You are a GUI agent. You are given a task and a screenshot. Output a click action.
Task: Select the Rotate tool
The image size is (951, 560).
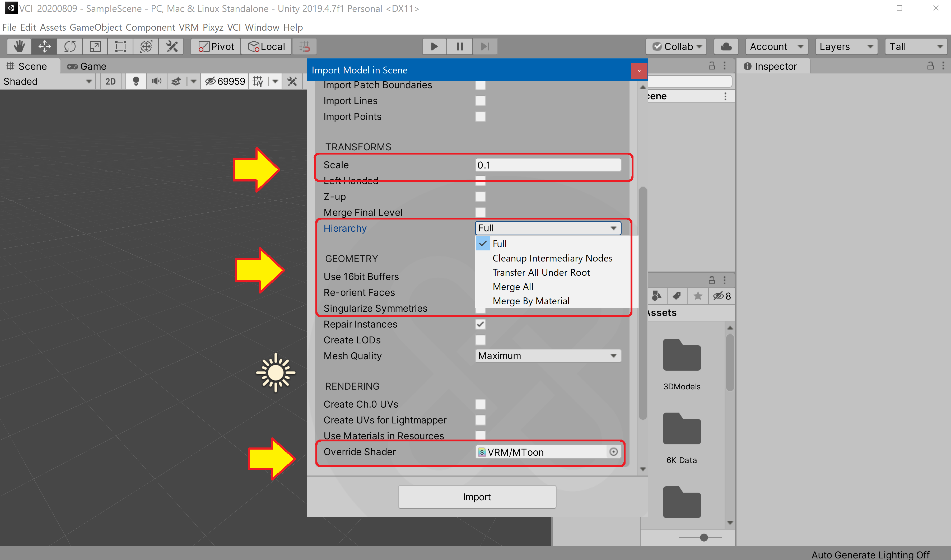click(70, 46)
